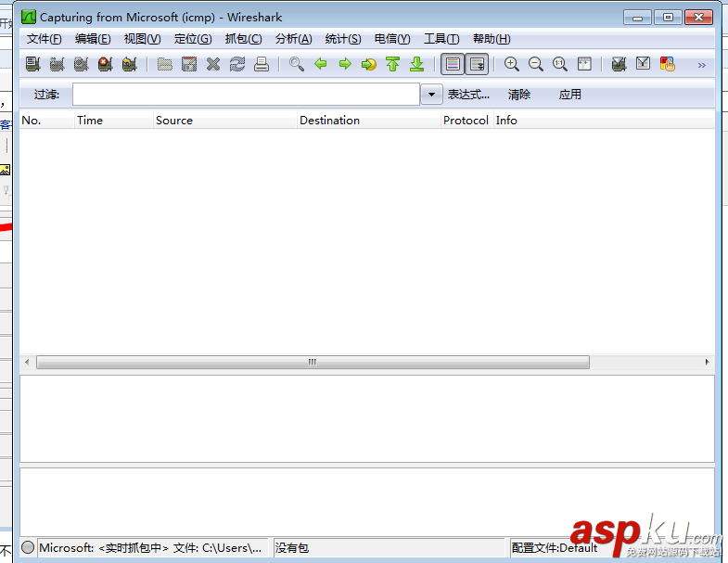This screenshot has height=563, width=728.
Task: Open the 电信(Y) menu
Action: (392, 39)
